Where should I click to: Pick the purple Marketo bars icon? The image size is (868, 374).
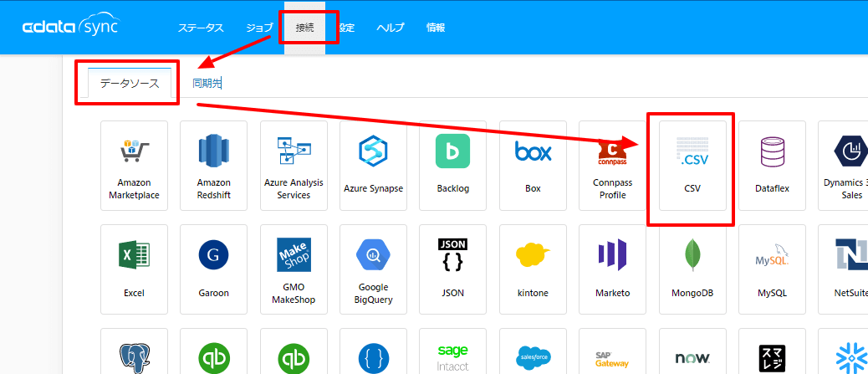tap(612, 255)
